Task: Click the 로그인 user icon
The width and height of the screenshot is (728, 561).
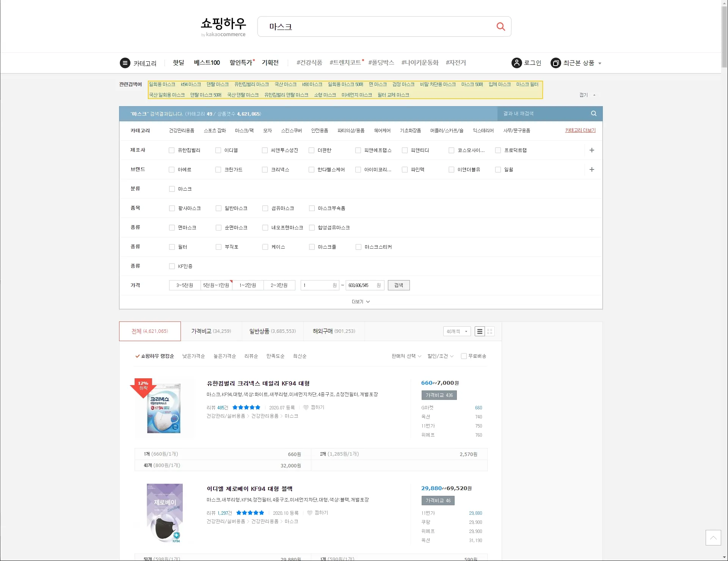Action: pyautogui.click(x=516, y=63)
